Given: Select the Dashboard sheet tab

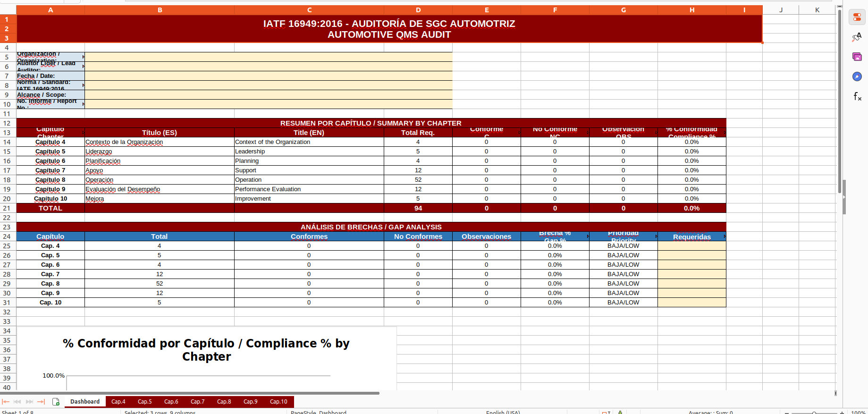Looking at the screenshot, I should tap(85, 402).
